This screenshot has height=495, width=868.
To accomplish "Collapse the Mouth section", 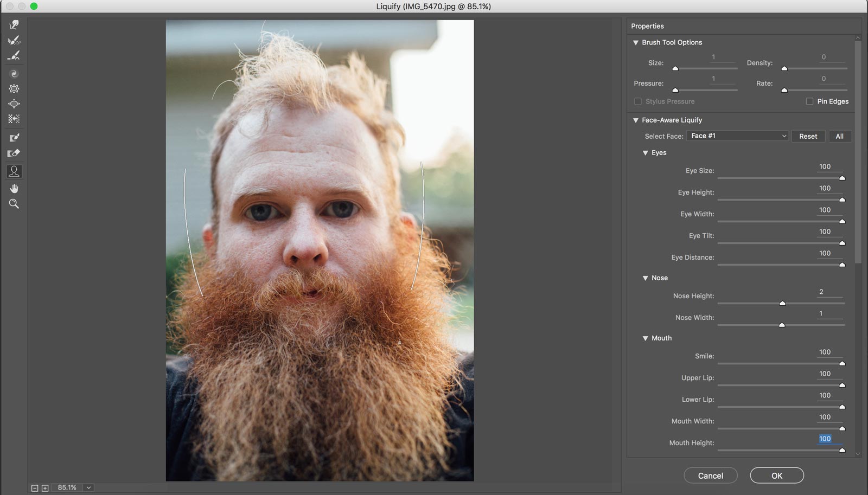I will pyautogui.click(x=646, y=338).
